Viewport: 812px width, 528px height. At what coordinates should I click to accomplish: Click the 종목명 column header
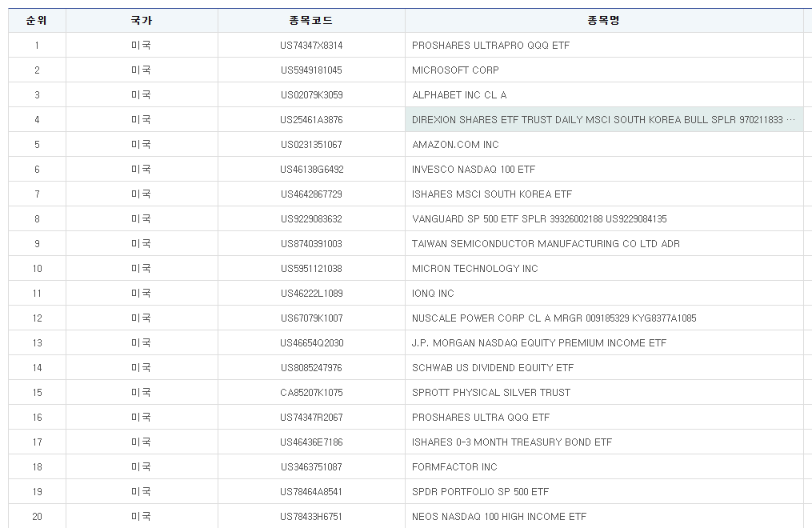[603, 20]
